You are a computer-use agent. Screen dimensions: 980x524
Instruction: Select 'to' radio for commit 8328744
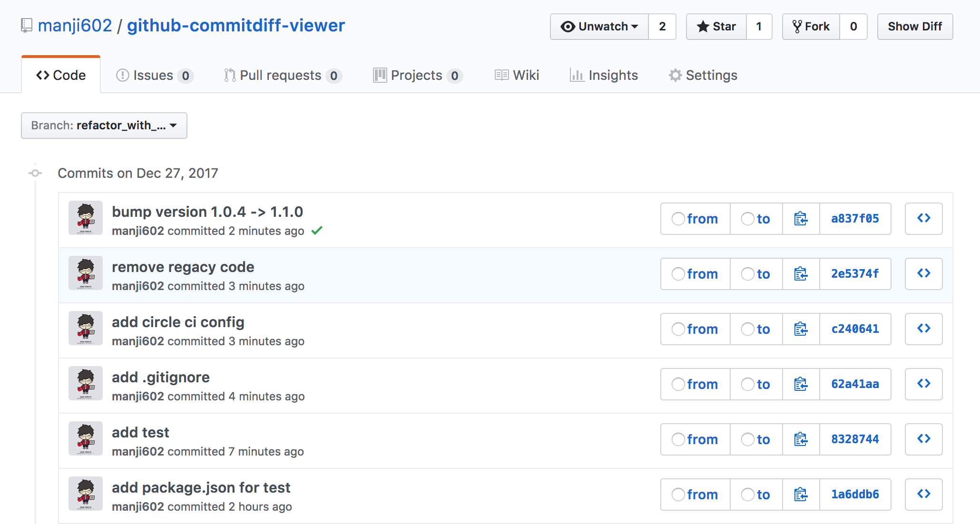(x=748, y=439)
